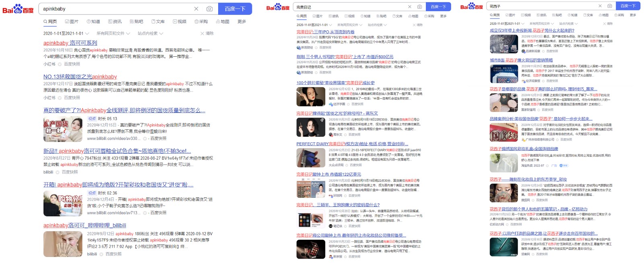Image resolution: width=644 pixels, height=263 pixels.
Task: Expand 所有网页和文件 dropdown in 花西子 window
Action: tap(541, 24)
